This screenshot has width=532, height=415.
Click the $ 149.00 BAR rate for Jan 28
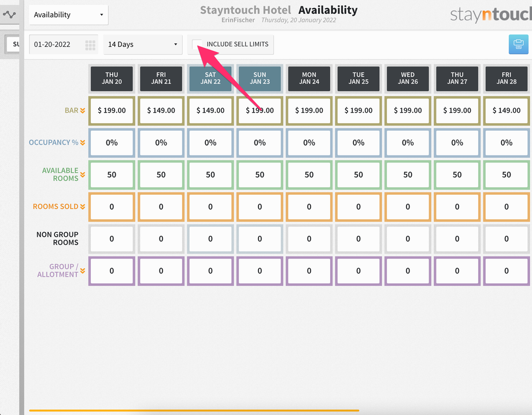tap(507, 110)
